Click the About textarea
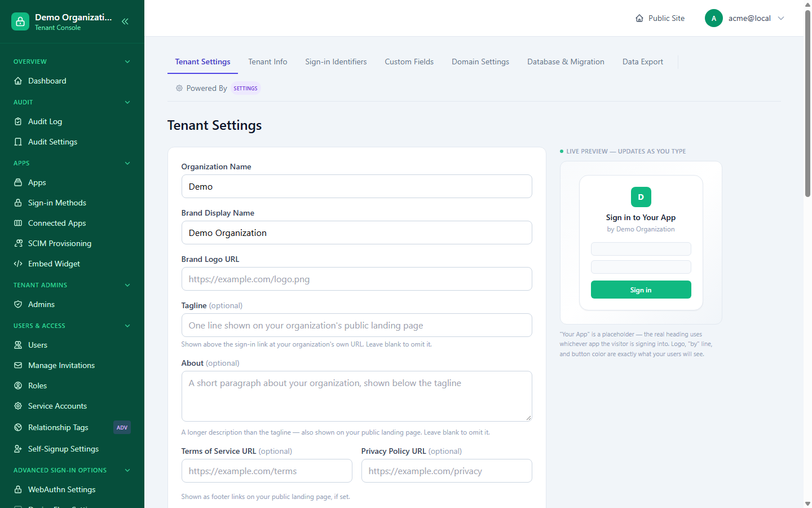The height and width of the screenshot is (508, 812). coord(357,396)
